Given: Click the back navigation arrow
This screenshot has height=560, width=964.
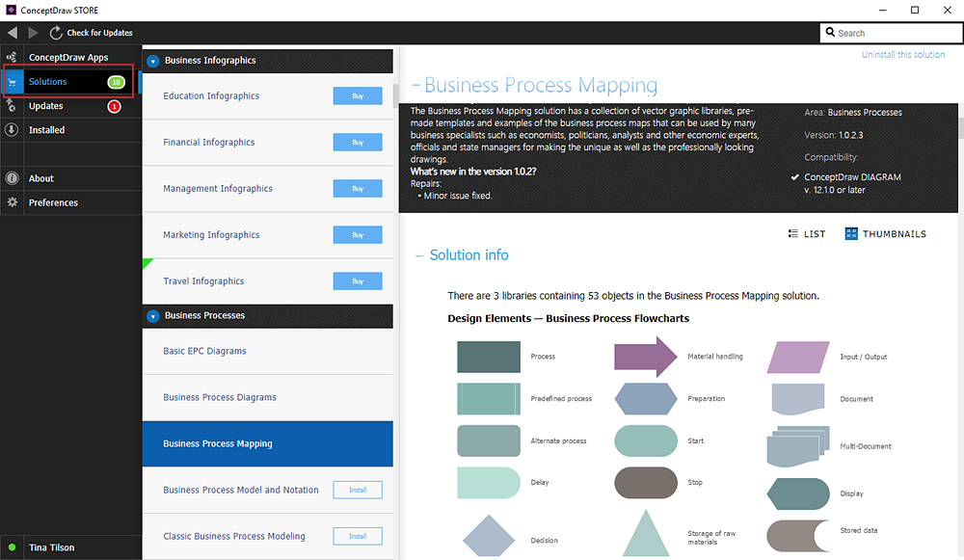Looking at the screenshot, I should pyautogui.click(x=13, y=33).
